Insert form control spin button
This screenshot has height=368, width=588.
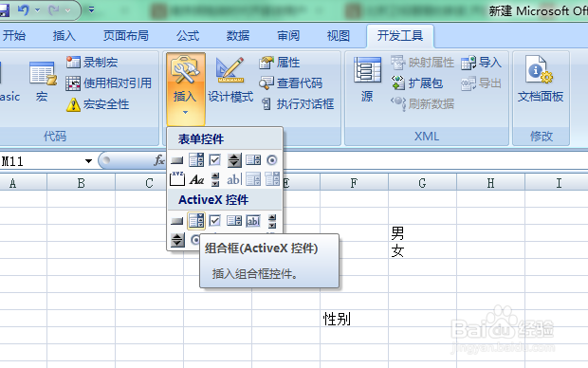[234, 160]
